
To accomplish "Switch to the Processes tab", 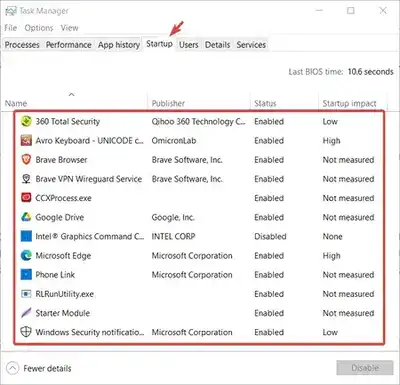I will (x=22, y=45).
